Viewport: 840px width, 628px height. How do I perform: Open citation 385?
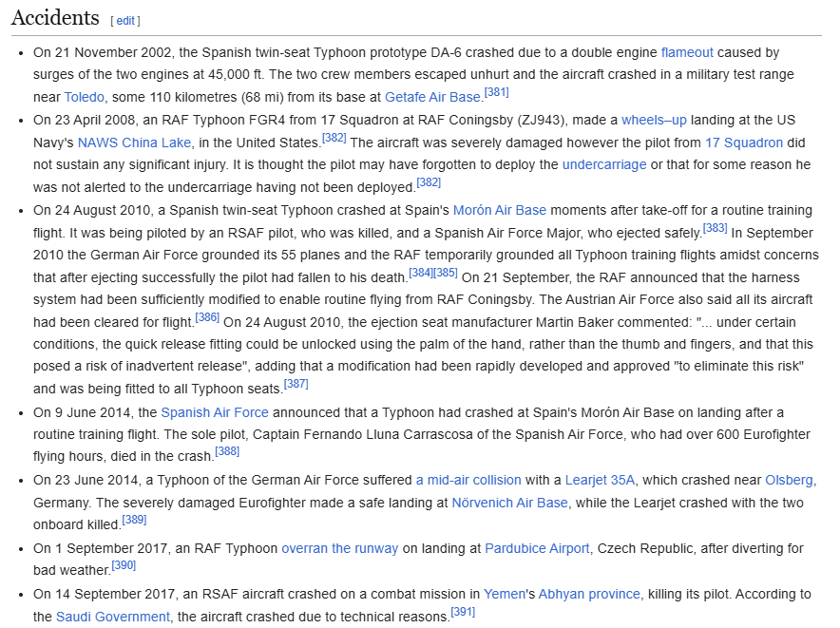[446, 273]
